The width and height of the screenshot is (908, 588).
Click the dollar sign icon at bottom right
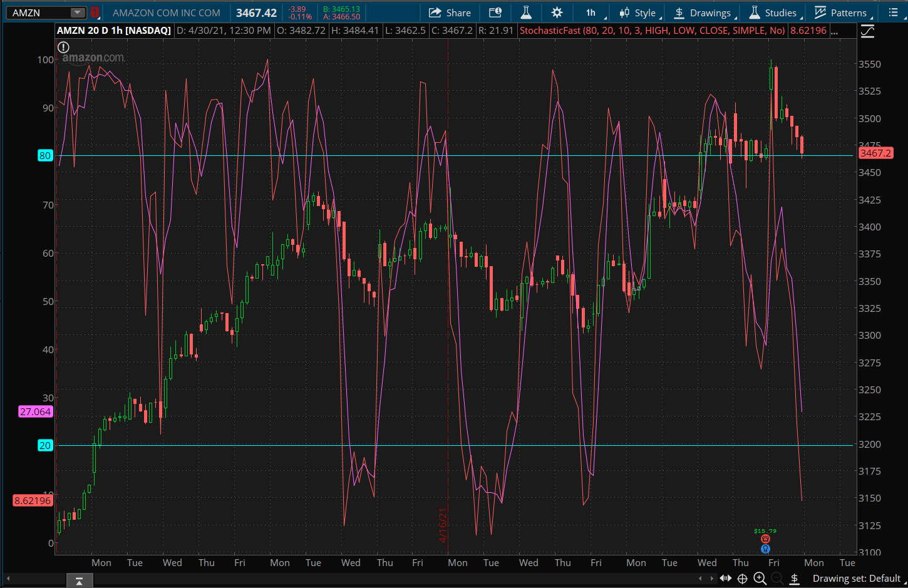coord(795,579)
